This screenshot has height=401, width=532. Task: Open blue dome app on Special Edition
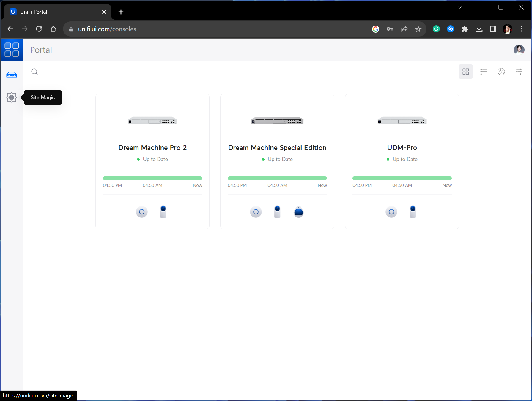click(299, 212)
